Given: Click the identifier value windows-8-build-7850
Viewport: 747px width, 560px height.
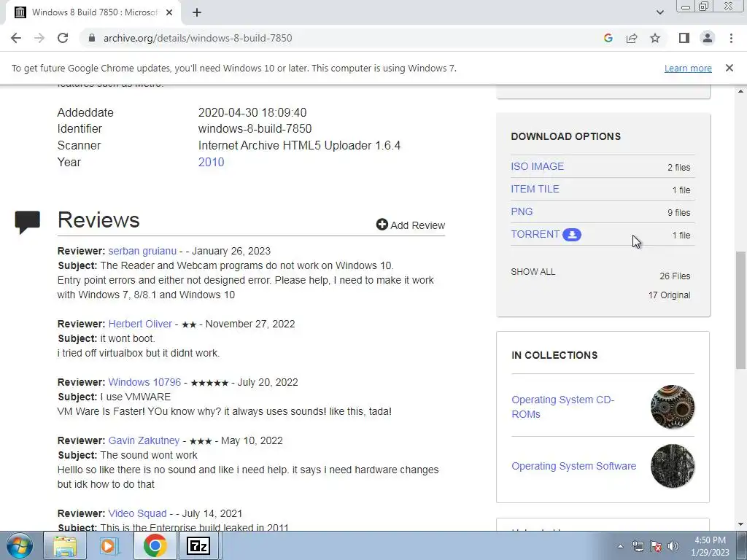Looking at the screenshot, I should [255, 128].
